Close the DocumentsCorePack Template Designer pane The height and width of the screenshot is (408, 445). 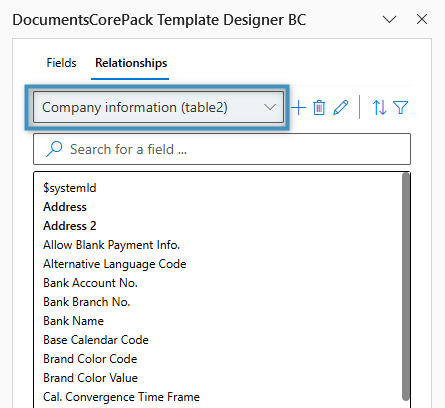tap(422, 19)
